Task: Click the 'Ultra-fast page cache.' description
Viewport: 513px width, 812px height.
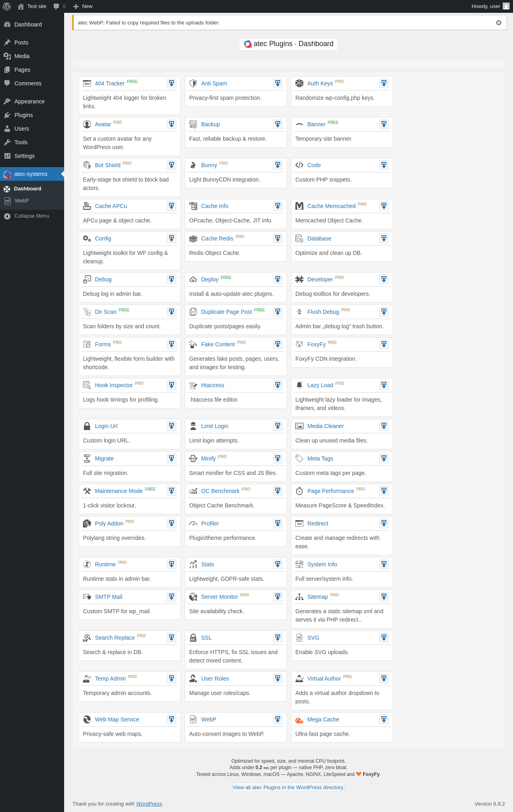Action: pyautogui.click(x=323, y=734)
